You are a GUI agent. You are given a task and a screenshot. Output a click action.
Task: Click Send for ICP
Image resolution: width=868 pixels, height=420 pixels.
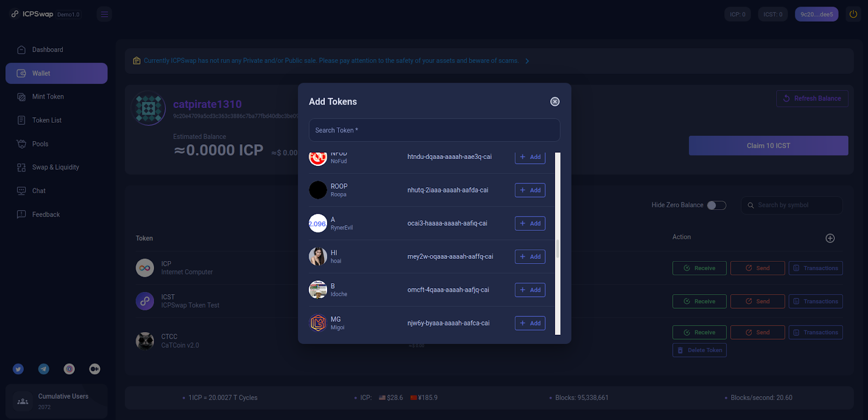pos(757,268)
